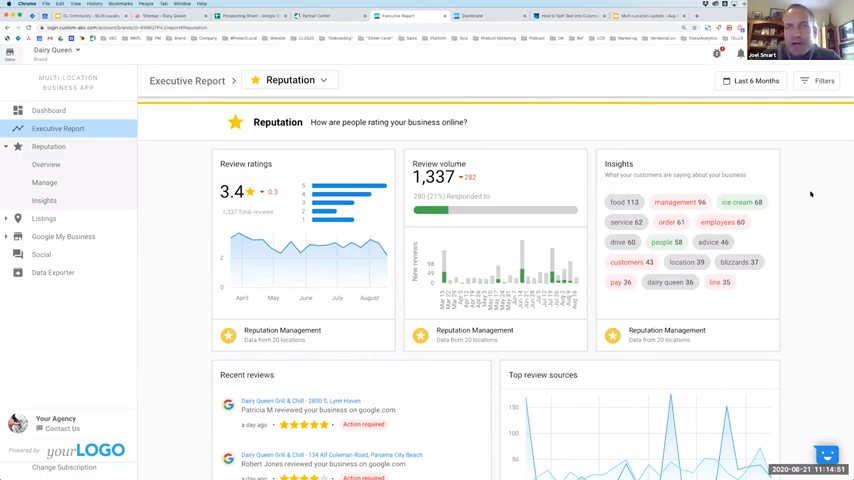Screen dimensions: 854x480
Task: Click the Google icon on Patricia M review
Action: [x=228, y=405]
